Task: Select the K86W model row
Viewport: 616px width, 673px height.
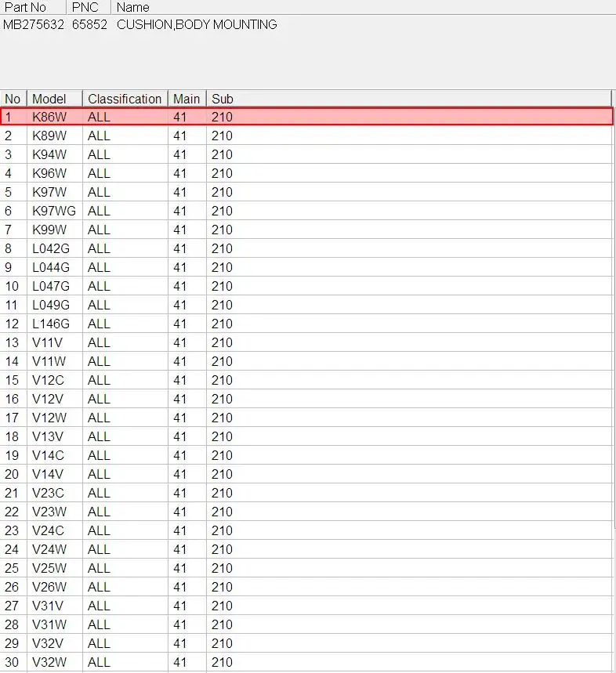Action: pyautogui.click(x=306, y=117)
